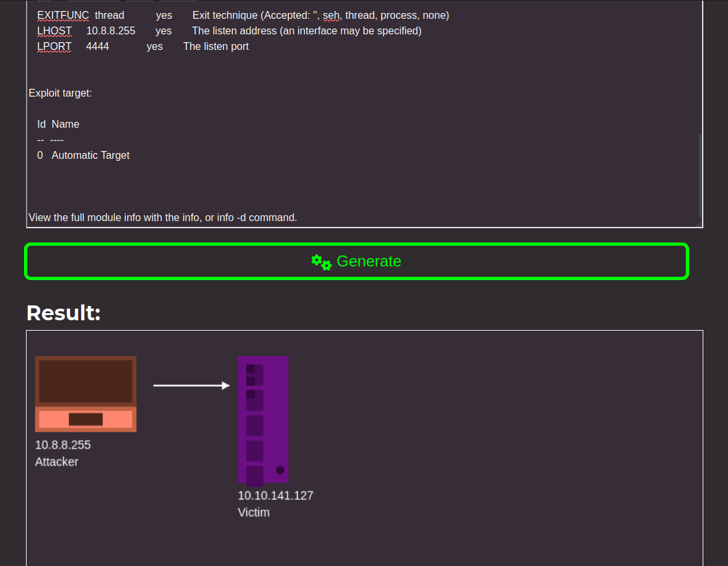The height and width of the screenshot is (566, 728).
Task: Click the textarea resize handle corner
Action: pos(698,222)
